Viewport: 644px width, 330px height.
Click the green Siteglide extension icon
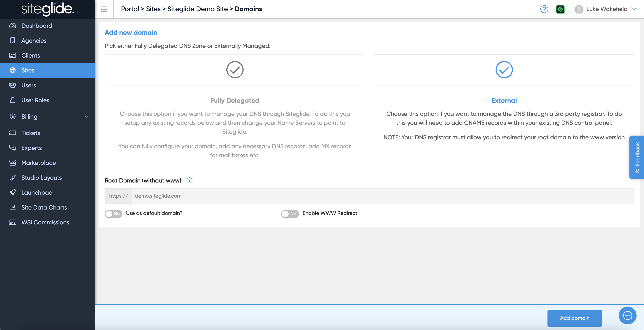click(x=560, y=9)
